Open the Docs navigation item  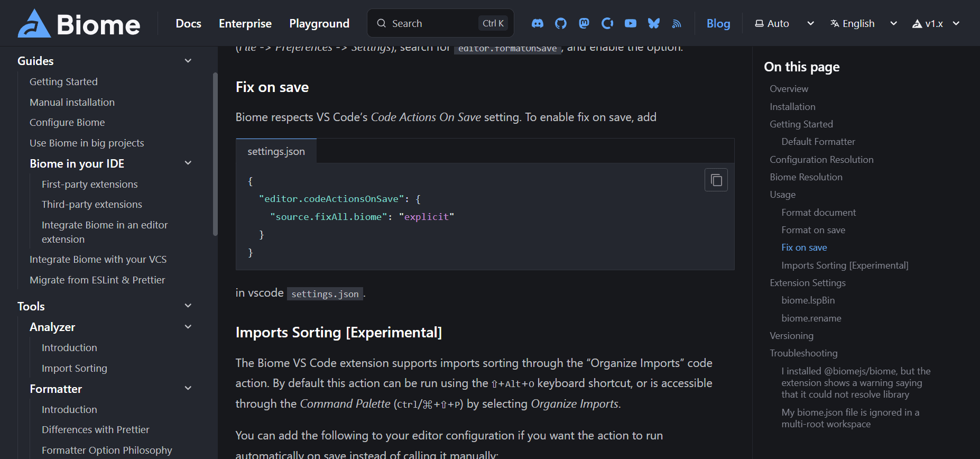[x=188, y=23]
